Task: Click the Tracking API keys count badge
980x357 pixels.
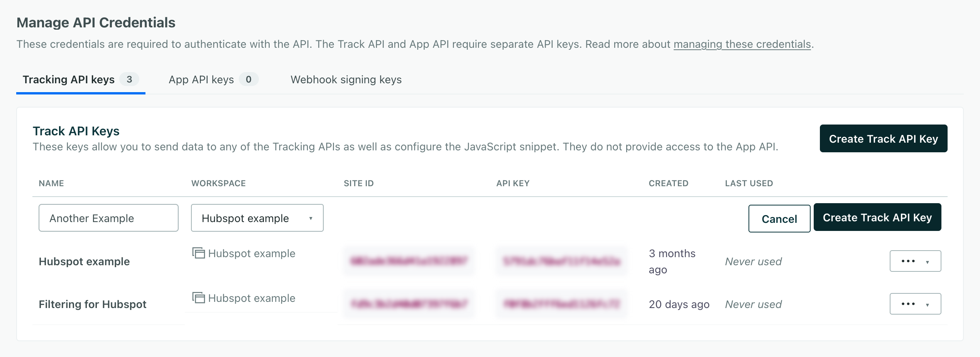Action: 130,79
